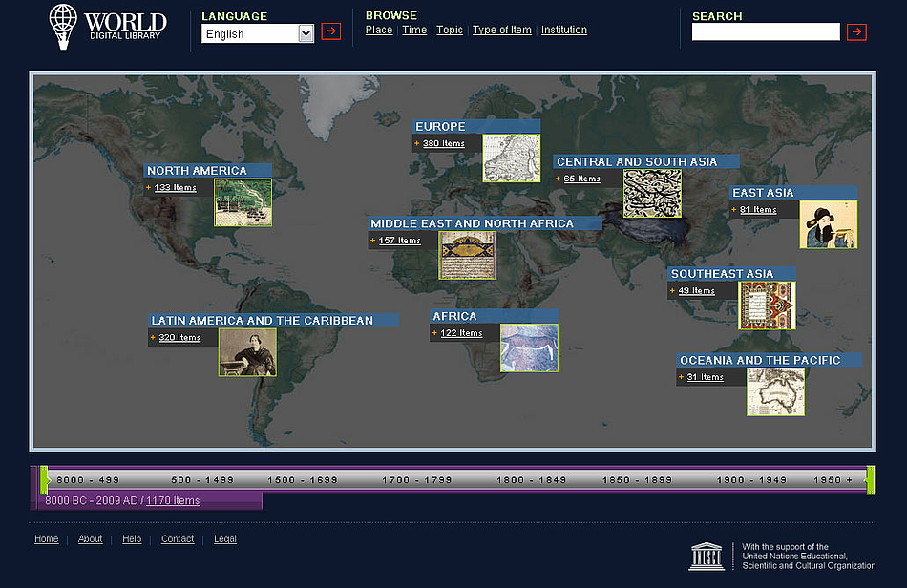The image size is (907, 588).
Task: Open the language dropdown showing English
Action: point(258,33)
